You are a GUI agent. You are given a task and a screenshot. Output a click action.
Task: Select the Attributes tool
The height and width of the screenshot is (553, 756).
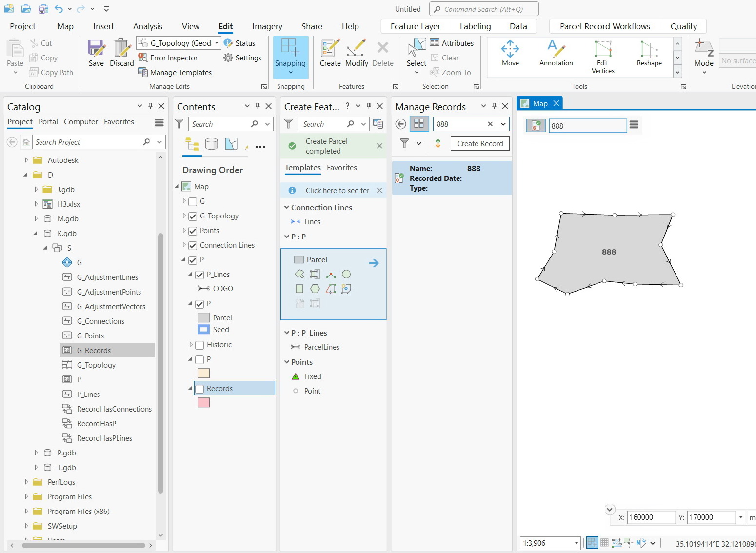[453, 43]
